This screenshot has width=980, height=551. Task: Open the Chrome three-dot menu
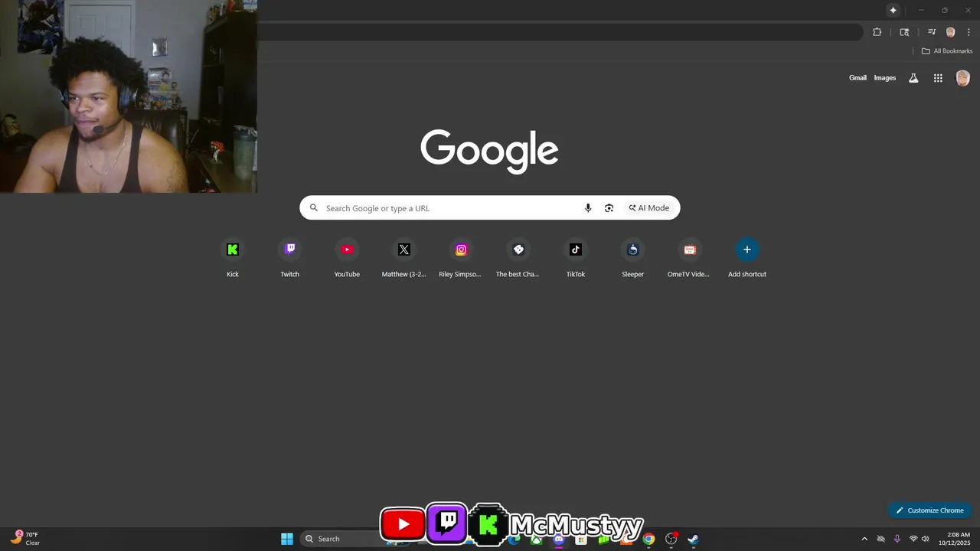tap(969, 32)
